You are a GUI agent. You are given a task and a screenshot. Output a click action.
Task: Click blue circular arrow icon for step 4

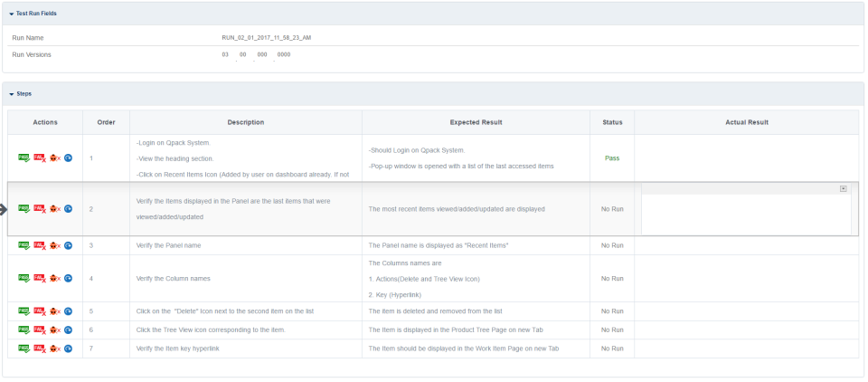(68, 278)
